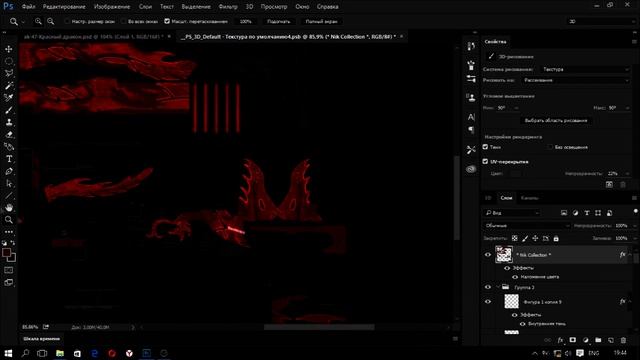
Task: Delete layer with trash icon in Layers panel
Action: 623,340
